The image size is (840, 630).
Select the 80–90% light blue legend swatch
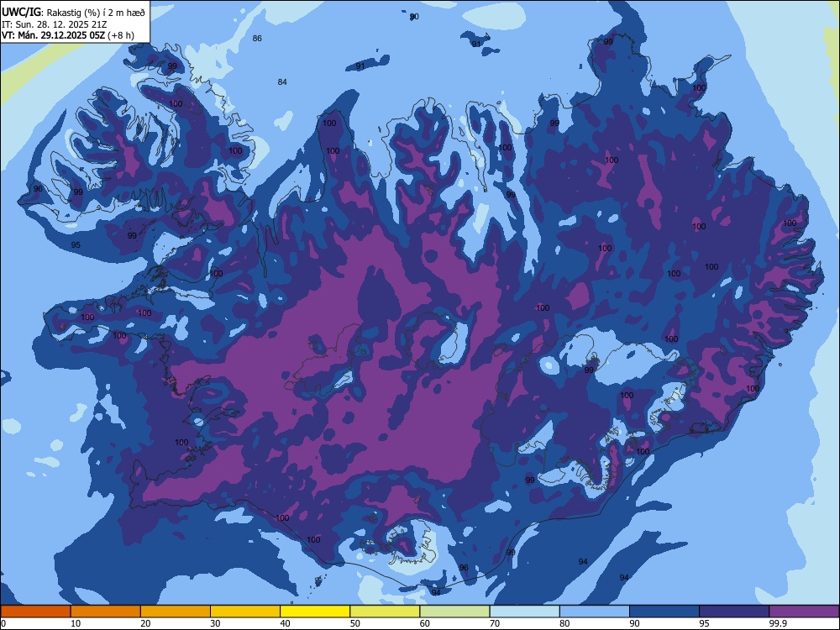pyautogui.click(x=595, y=612)
